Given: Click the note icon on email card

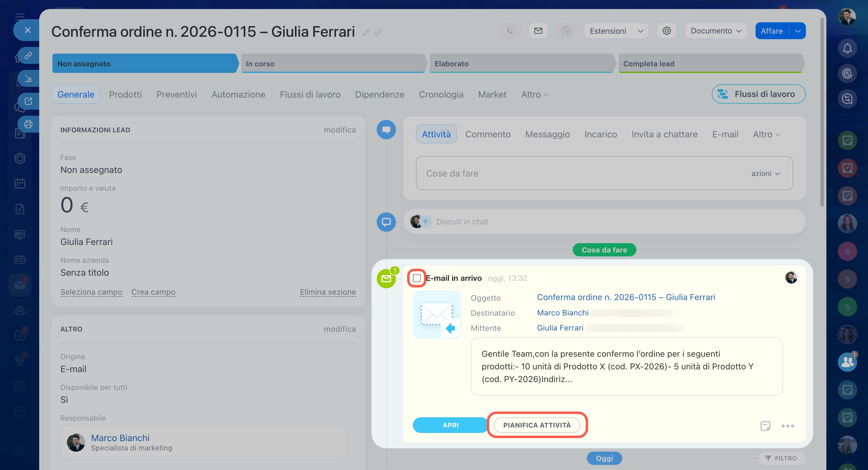Looking at the screenshot, I should [765, 425].
